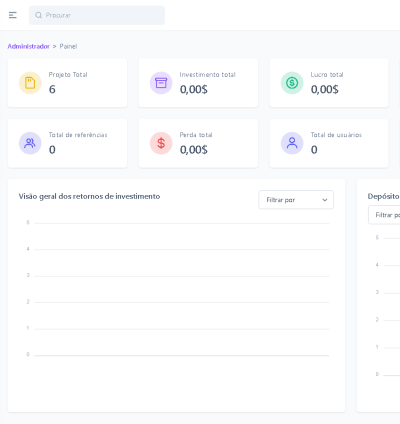The image size is (400, 424).
Task: Click the purple Investimento total archive icon
Action: (x=161, y=83)
